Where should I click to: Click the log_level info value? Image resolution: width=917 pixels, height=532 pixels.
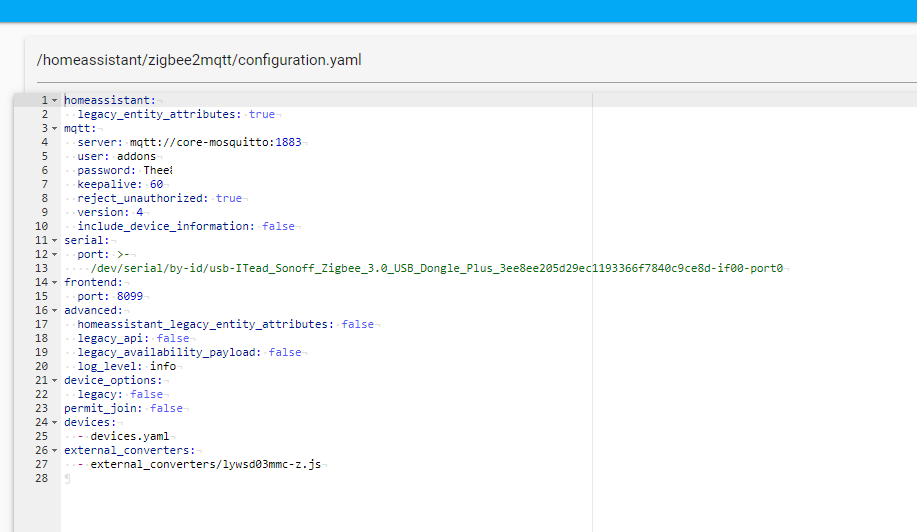coord(162,367)
